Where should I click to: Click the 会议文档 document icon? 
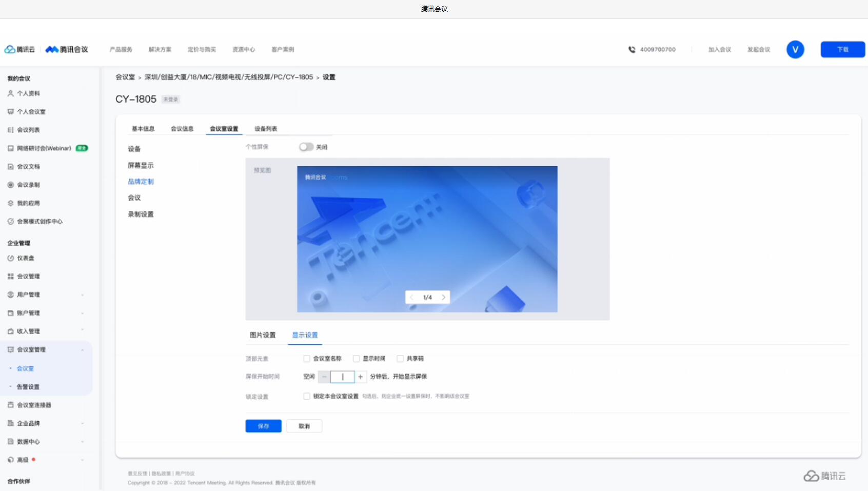[x=10, y=166]
